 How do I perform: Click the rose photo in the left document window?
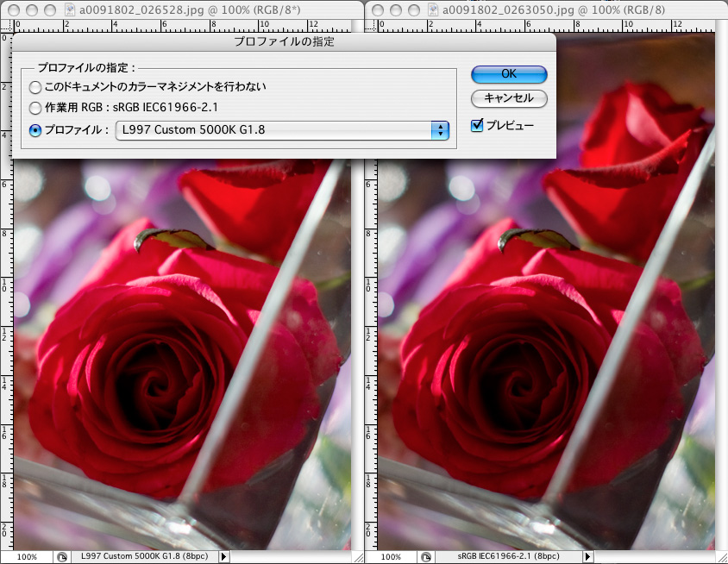pos(182,355)
